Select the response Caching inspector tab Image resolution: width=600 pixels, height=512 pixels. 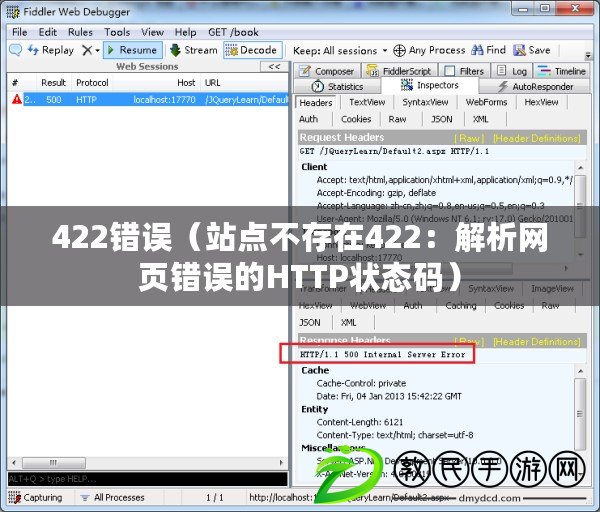tap(461, 305)
